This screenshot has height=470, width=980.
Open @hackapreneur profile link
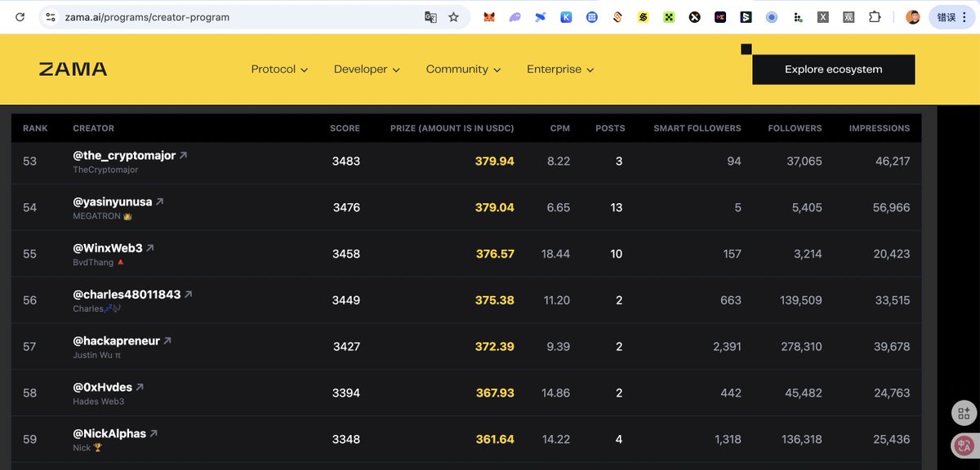point(116,341)
